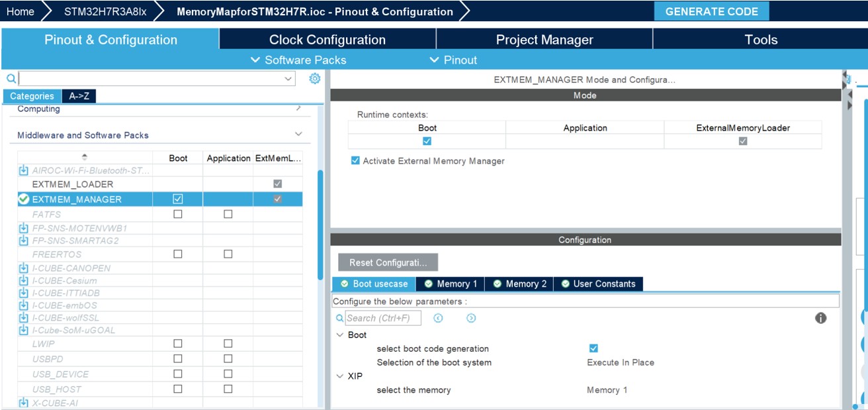Click download icon next to I-Cube-SoM-uGOAL
Screen dimensions: 868x410
[24, 330]
